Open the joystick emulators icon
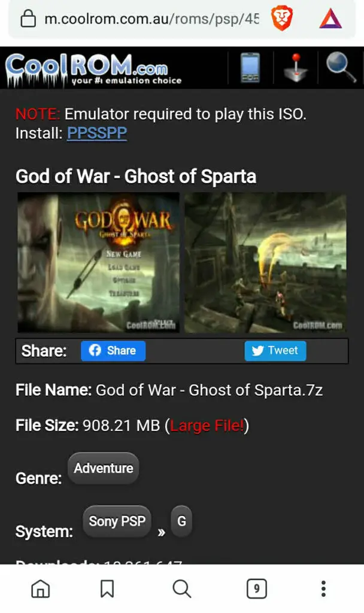364x613 pixels. point(296,68)
